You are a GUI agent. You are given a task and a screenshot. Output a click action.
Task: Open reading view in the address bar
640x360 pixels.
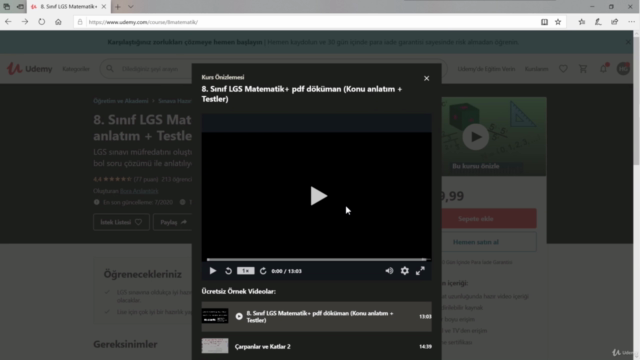(544, 22)
